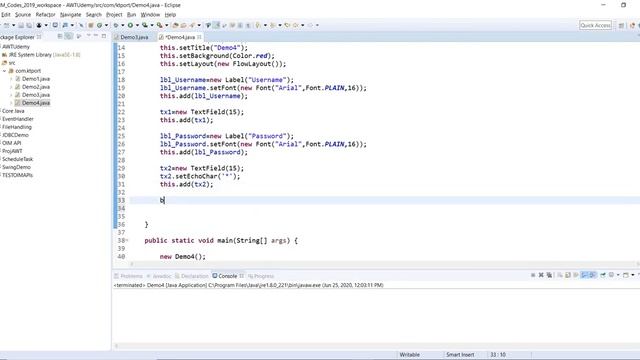
Task: Click the Terminate icon in Console toolbar
Action: [x=533, y=275]
